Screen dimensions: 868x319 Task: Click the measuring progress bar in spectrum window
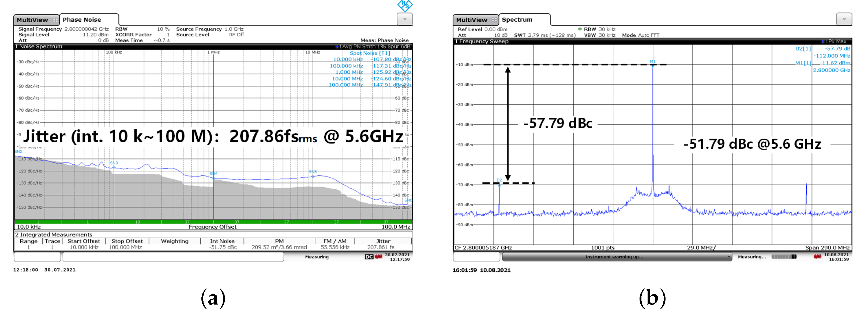click(784, 257)
